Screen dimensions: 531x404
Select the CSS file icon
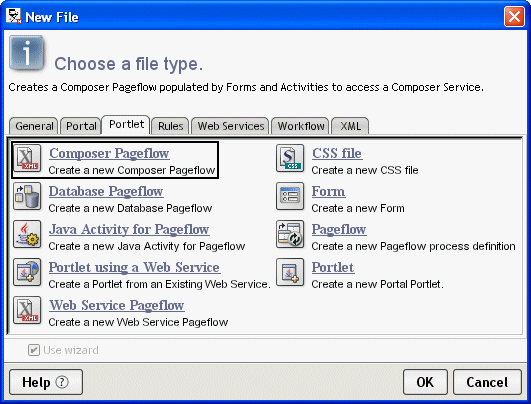pos(290,158)
